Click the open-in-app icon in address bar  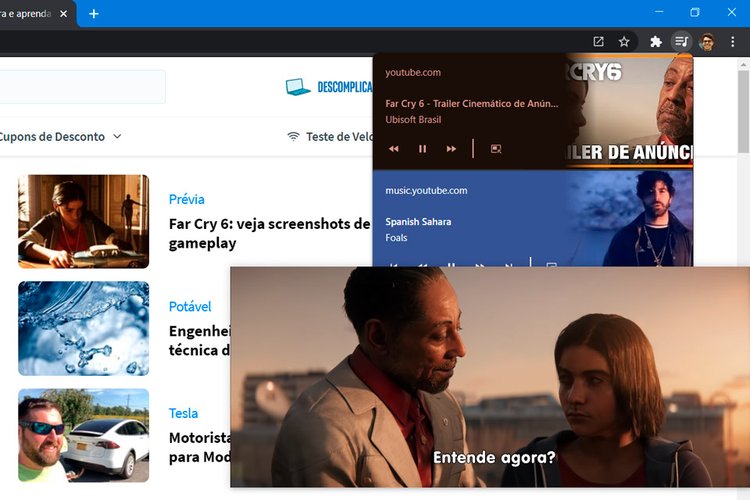598,42
